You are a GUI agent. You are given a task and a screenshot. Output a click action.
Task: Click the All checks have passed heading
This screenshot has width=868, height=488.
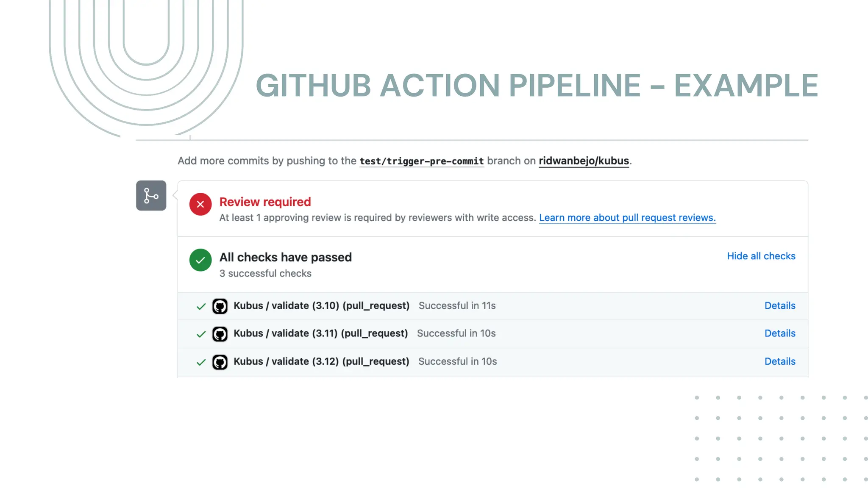[285, 257]
